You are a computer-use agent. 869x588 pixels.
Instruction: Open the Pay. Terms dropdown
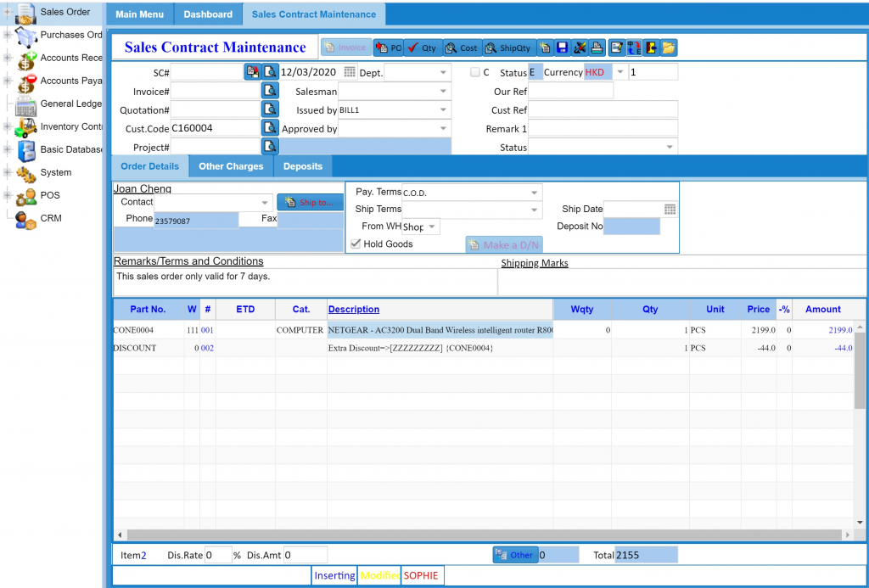tap(534, 193)
